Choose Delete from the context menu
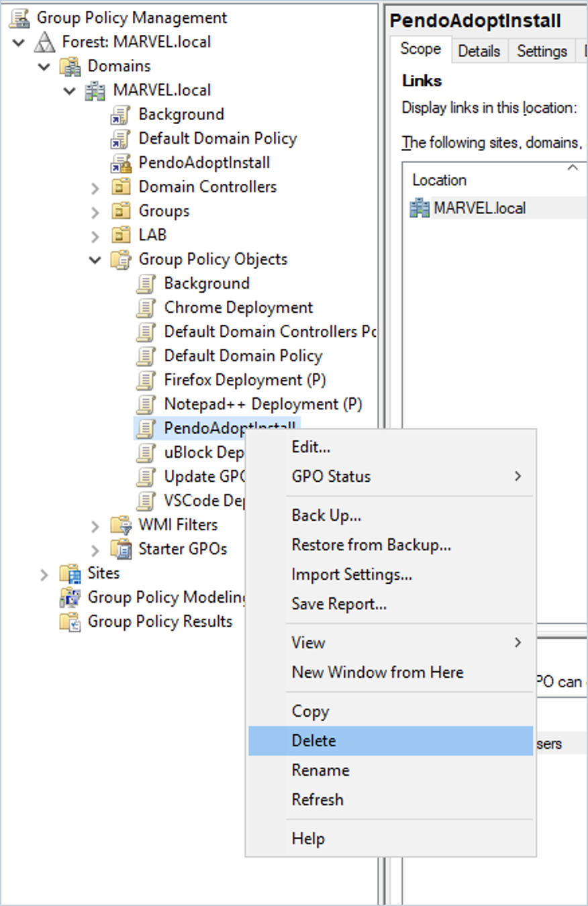 coord(314,741)
